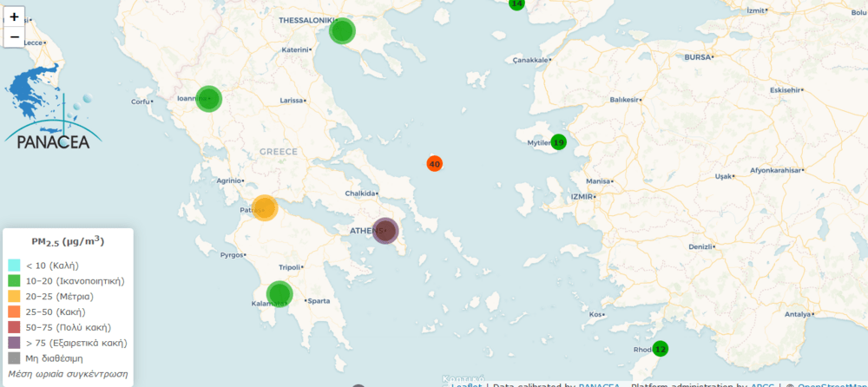
Task: Click the orange marker showing 40
Action: click(435, 163)
